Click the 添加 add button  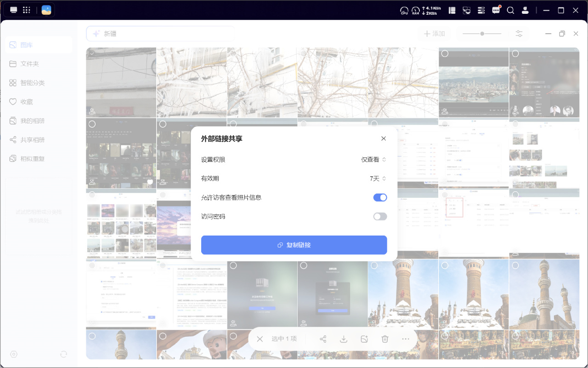coord(434,34)
